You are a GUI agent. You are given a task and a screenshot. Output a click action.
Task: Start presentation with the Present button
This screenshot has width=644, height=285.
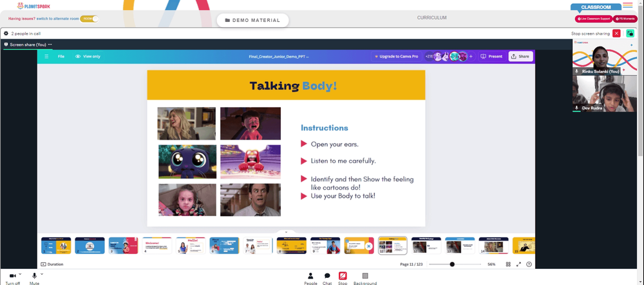point(491,56)
